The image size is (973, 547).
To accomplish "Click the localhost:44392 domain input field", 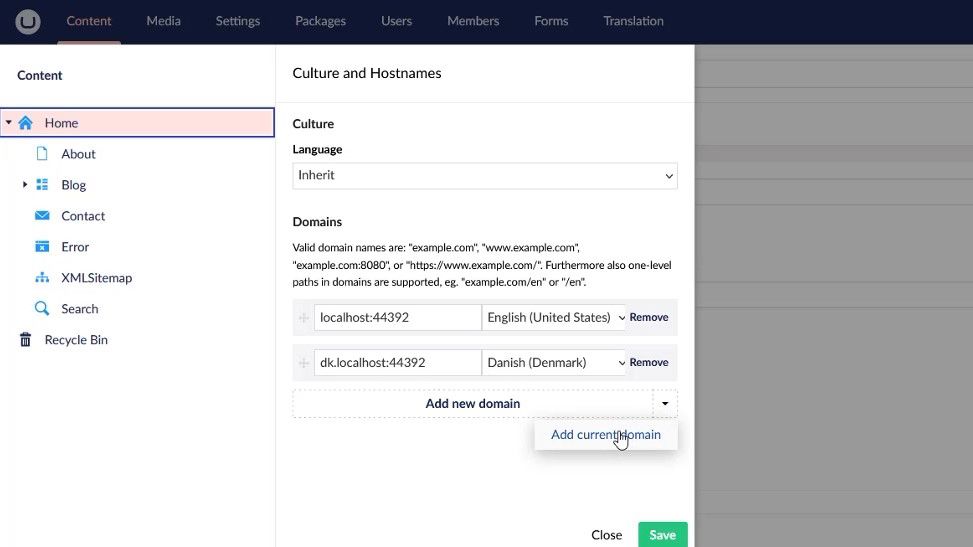I will tap(397, 317).
